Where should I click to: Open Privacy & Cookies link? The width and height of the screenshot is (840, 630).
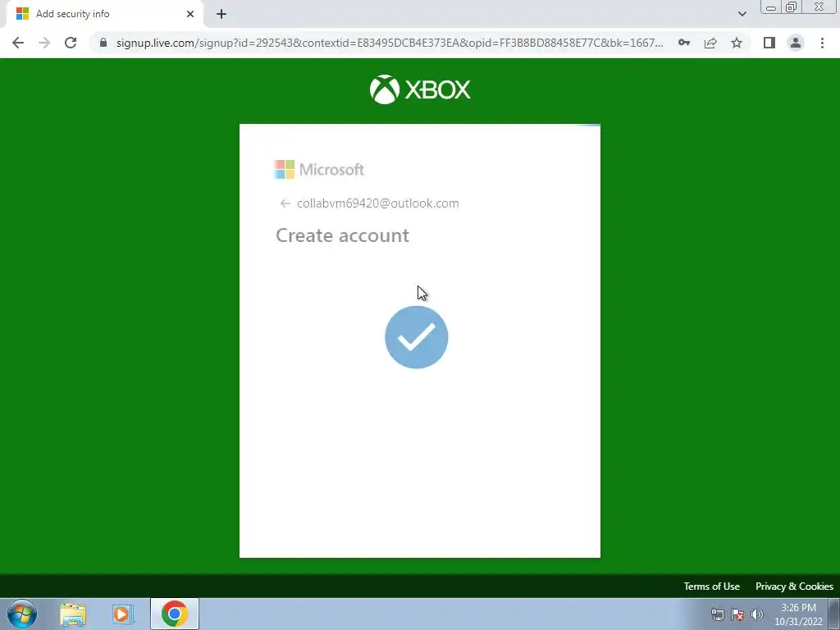(x=794, y=586)
